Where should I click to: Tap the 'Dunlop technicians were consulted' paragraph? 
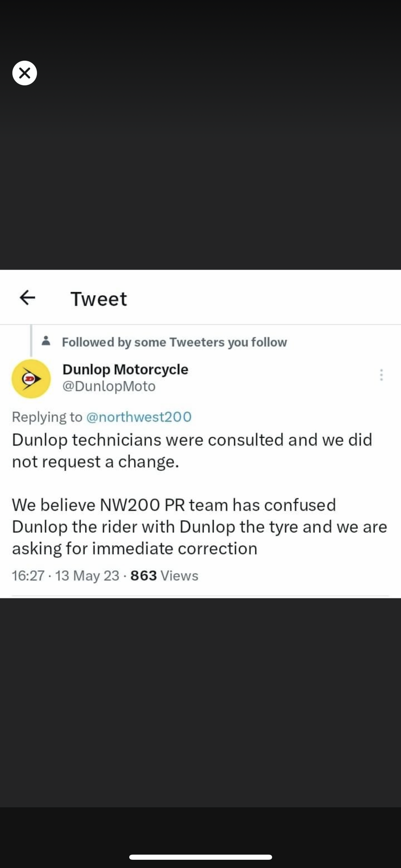point(192,450)
